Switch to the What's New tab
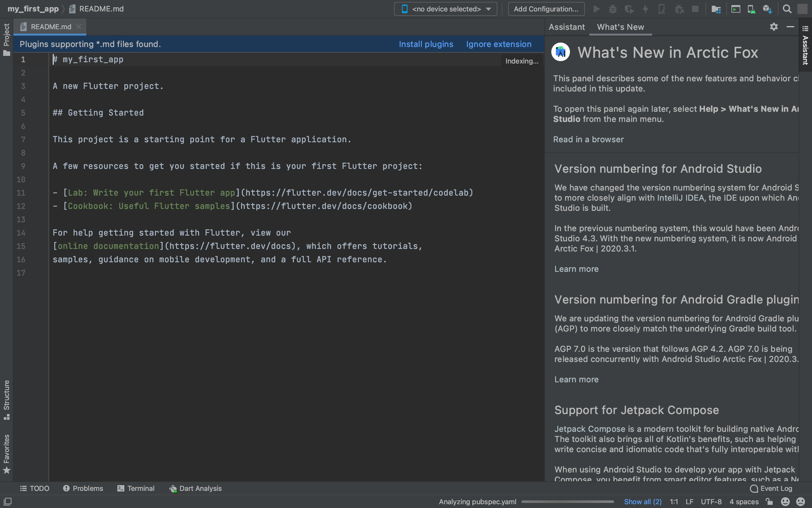The width and height of the screenshot is (812, 508). pyautogui.click(x=620, y=27)
